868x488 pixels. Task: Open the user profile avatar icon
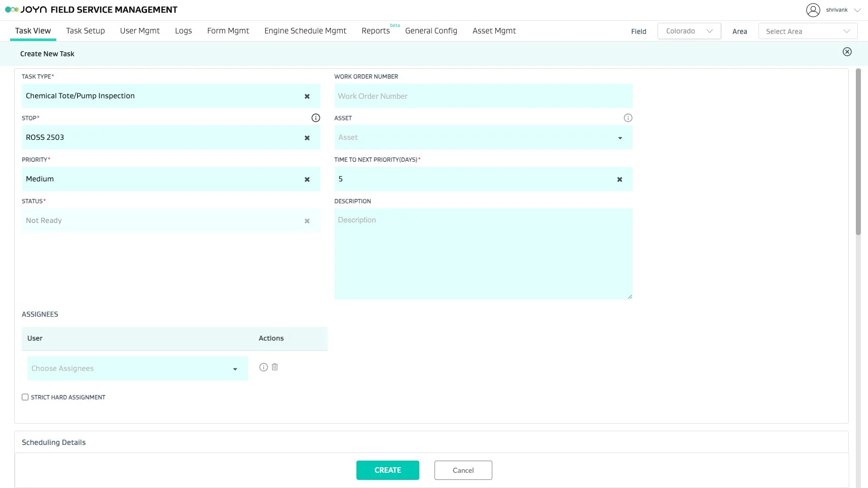813,10
